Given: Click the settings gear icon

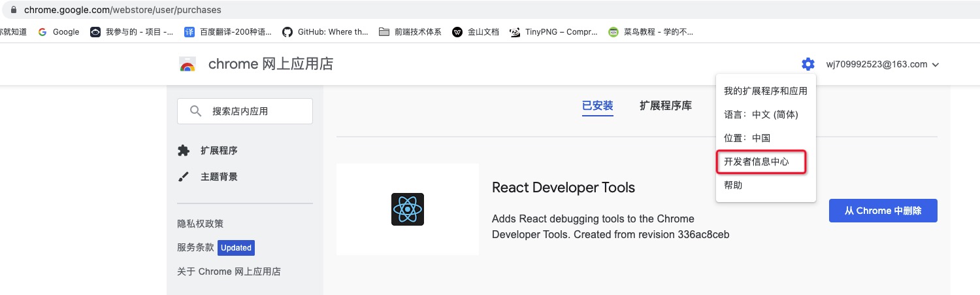Looking at the screenshot, I should pyautogui.click(x=808, y=64).
